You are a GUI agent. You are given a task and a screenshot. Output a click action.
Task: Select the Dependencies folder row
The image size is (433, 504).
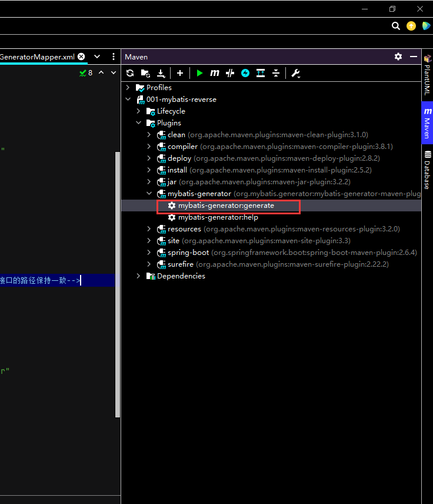(271, 276)
